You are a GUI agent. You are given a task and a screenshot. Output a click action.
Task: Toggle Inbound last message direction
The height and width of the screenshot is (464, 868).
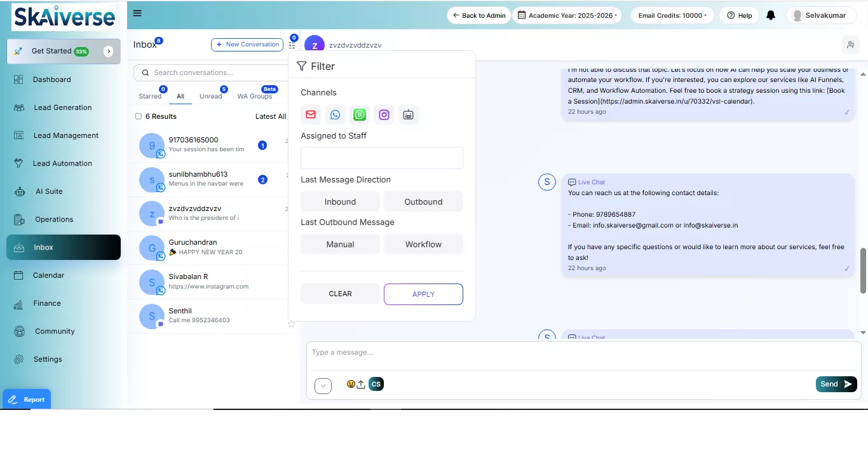click(340, 201)
